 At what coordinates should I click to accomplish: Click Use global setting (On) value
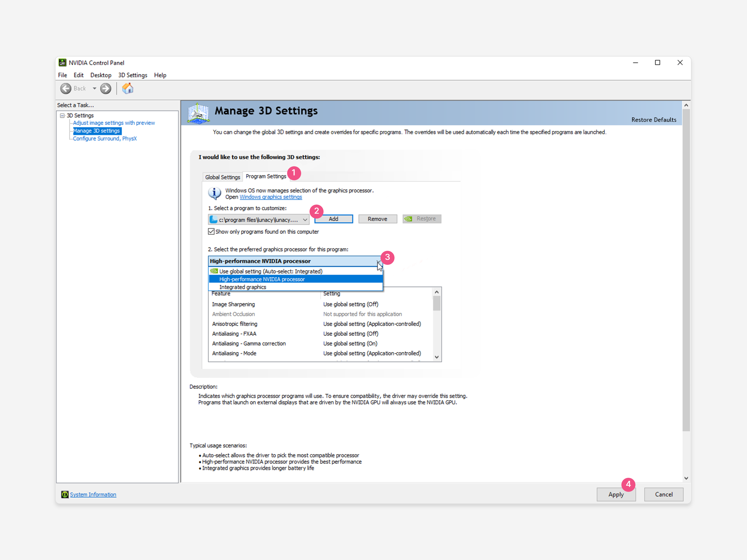click(350, 344)
